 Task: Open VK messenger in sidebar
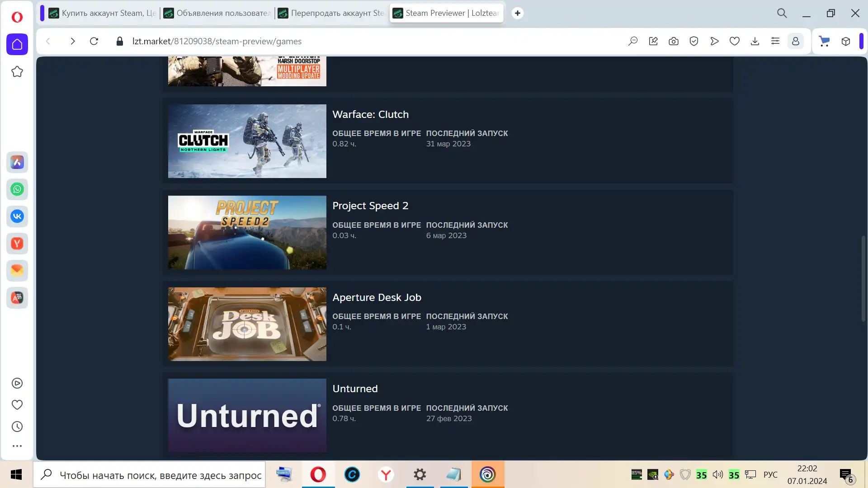point(17,216)
